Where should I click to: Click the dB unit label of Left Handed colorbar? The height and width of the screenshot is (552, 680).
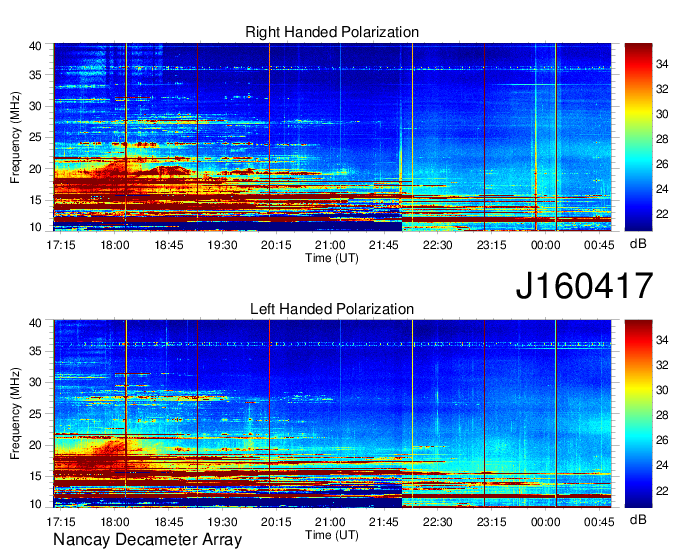point(638,519)
